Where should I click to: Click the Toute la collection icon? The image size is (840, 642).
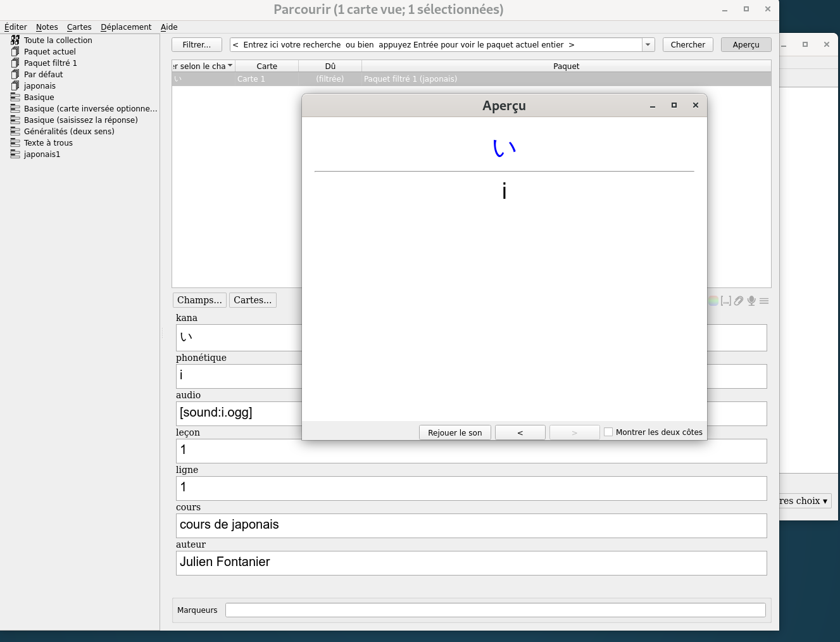click(15, 40)
